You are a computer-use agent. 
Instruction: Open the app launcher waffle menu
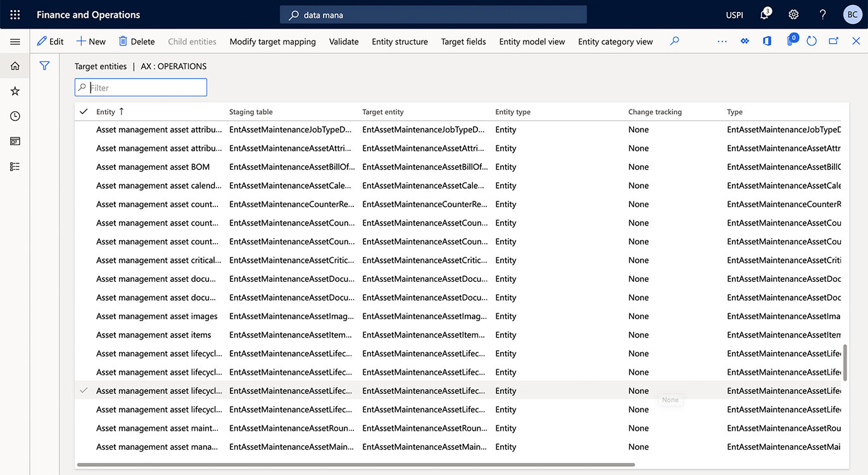point(15,15)
